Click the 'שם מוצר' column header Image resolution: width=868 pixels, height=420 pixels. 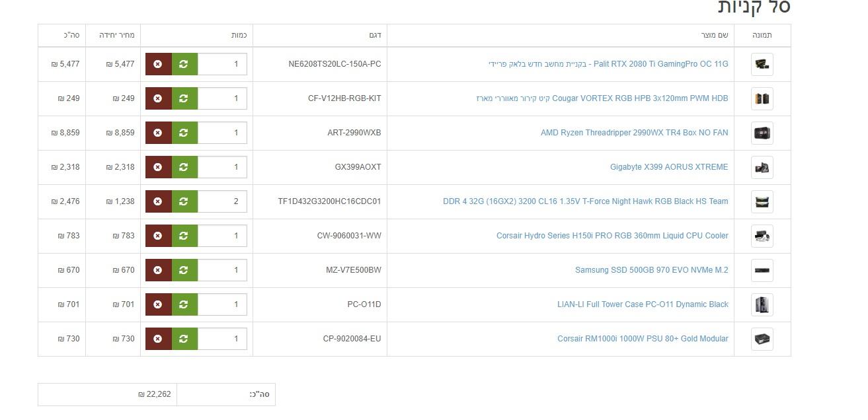point(715,35)
